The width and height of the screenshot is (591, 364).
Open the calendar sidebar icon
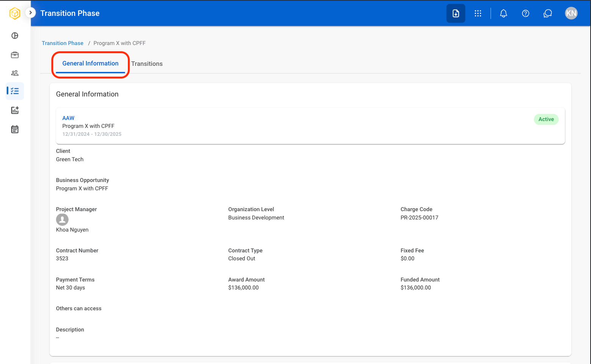tap(15, 129)
